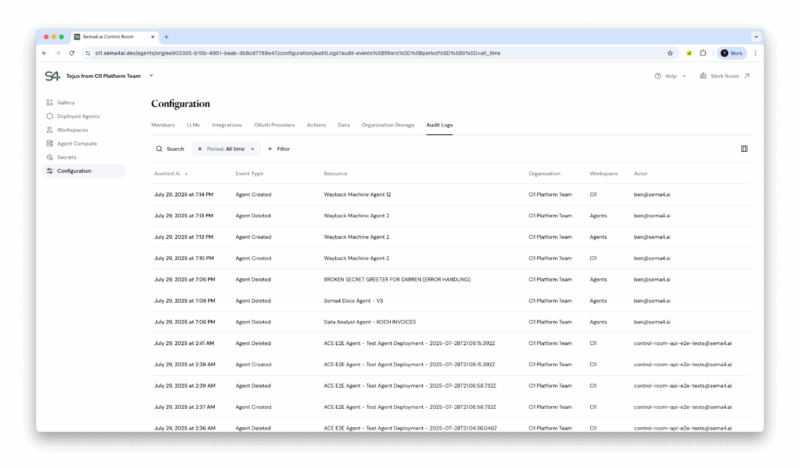The height and width of the screenshot is (468, 800).
Task: Toggle the column layout icon
Action: click(744, 149)
